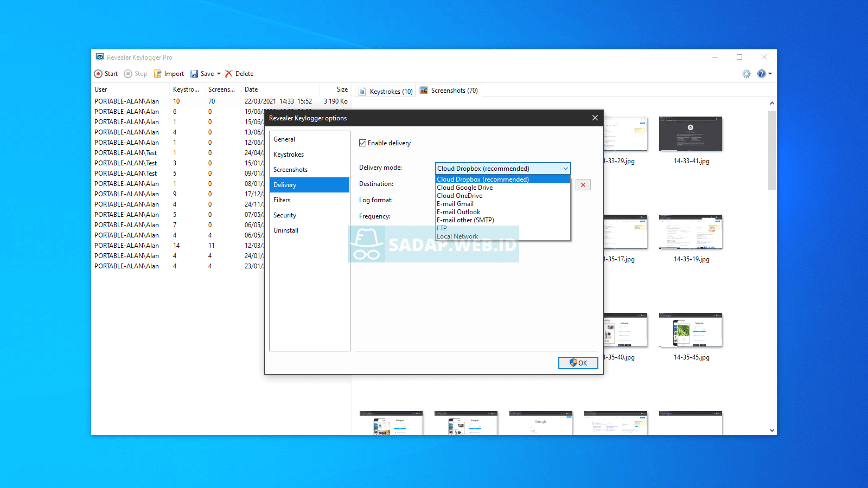
Task: Sort list by Size column header
Action: pos(335,89)
